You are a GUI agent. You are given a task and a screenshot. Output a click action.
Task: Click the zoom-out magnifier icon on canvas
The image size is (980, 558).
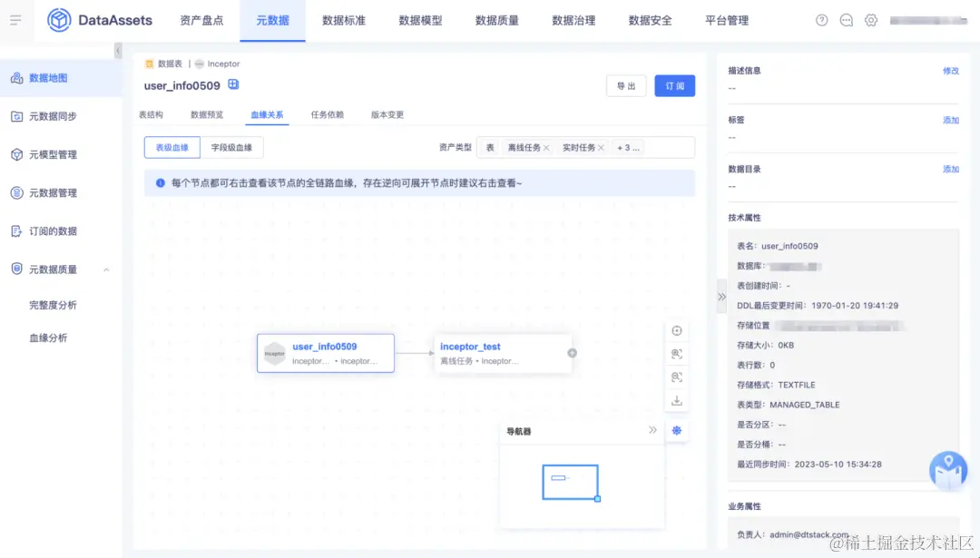676,377
